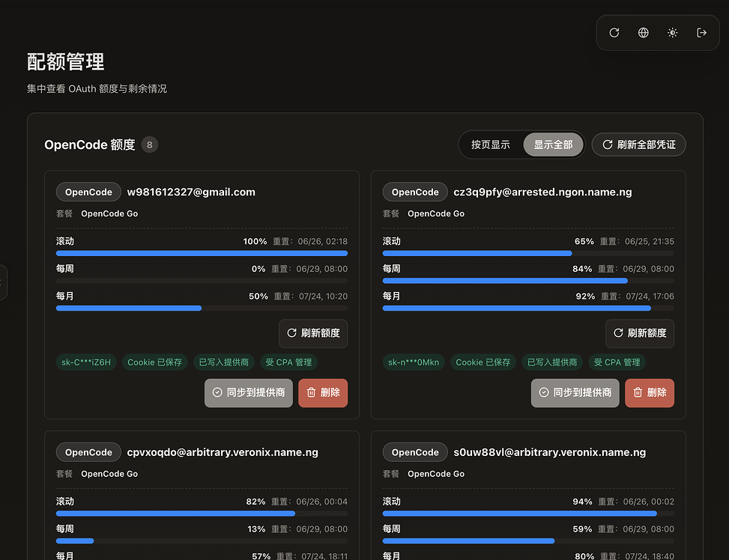Click the sk-n***0Mkn key tag
This screenshot has width=729, height=560.
tap(414, 362)
